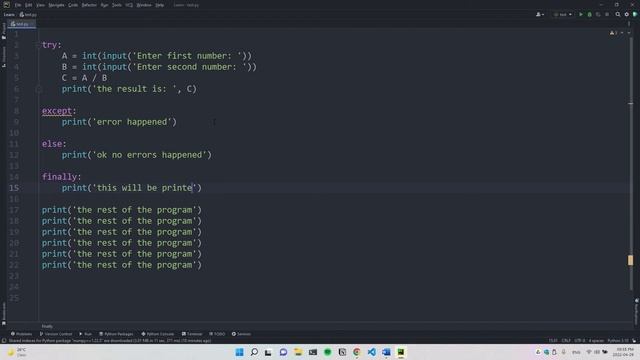Open the View menu

40,5
